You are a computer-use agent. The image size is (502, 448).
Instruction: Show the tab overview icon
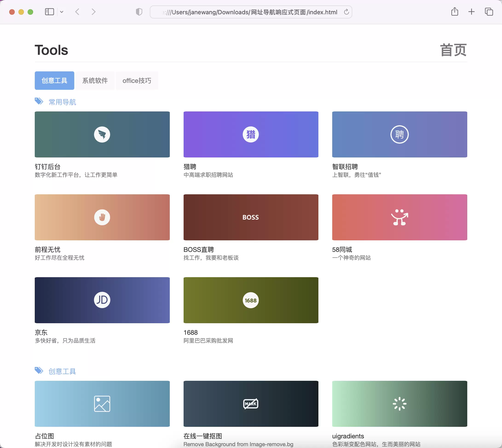(489, 12)
